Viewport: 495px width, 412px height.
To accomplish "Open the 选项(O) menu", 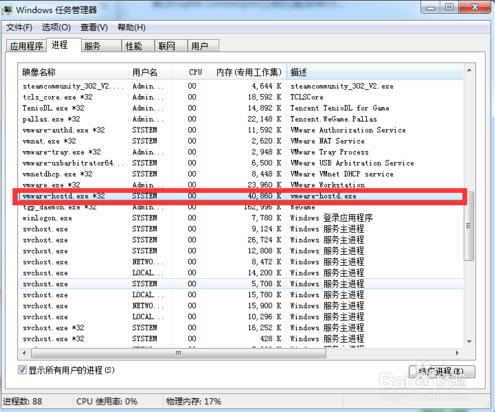I will (x=56, y=27).
